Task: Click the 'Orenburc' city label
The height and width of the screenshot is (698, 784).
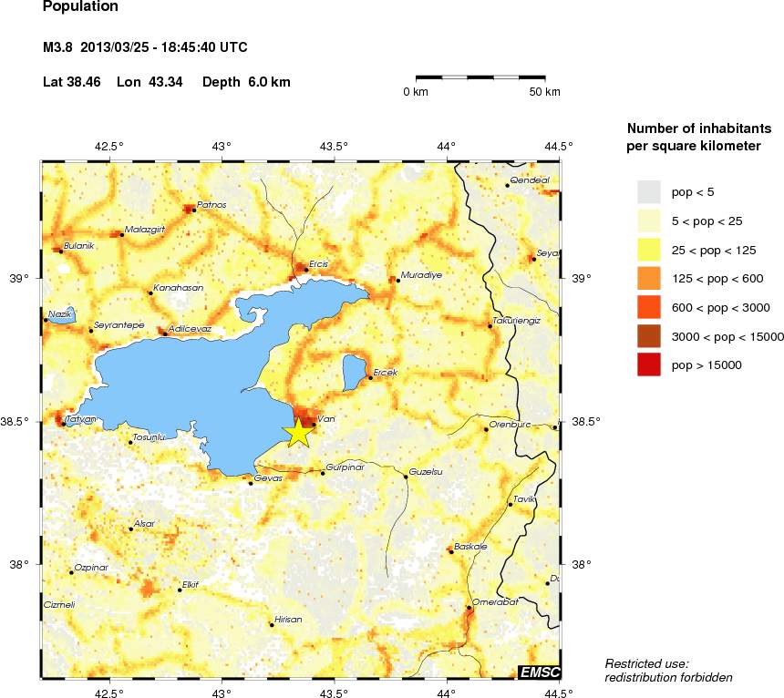Action: (510, 425)
